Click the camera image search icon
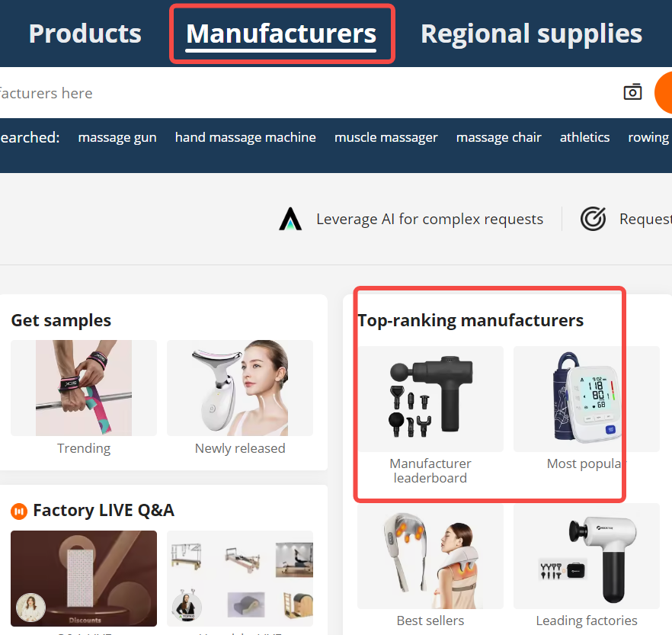This screenshot has height=635, width=672. (x=632, y=91)
